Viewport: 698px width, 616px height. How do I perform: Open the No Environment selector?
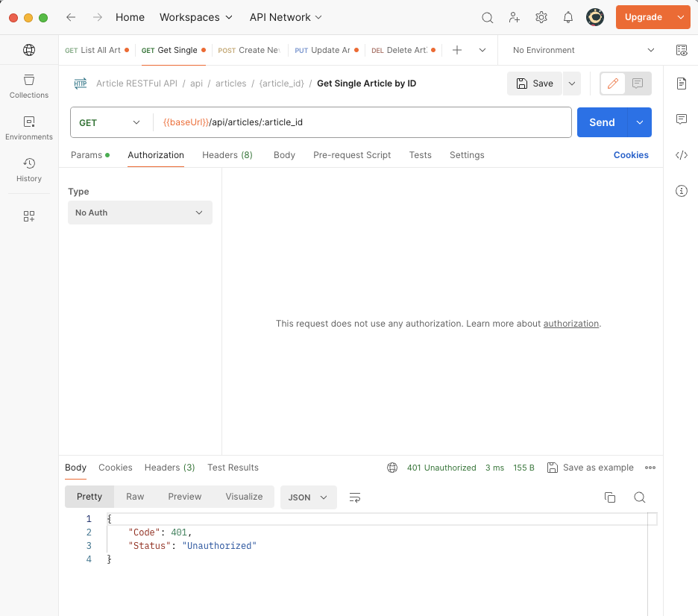pyautogui.click(x=583, y=50)
